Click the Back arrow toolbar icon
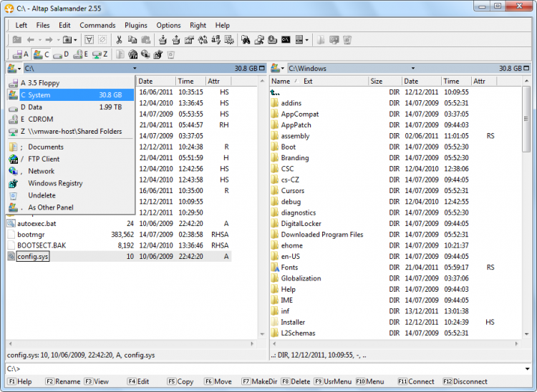Image resolution: width=537 pixels, height=392 pixels. [31, 40]
